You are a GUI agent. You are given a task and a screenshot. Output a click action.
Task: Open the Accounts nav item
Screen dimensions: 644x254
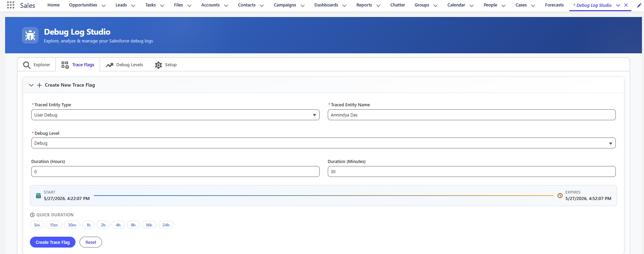210,5
